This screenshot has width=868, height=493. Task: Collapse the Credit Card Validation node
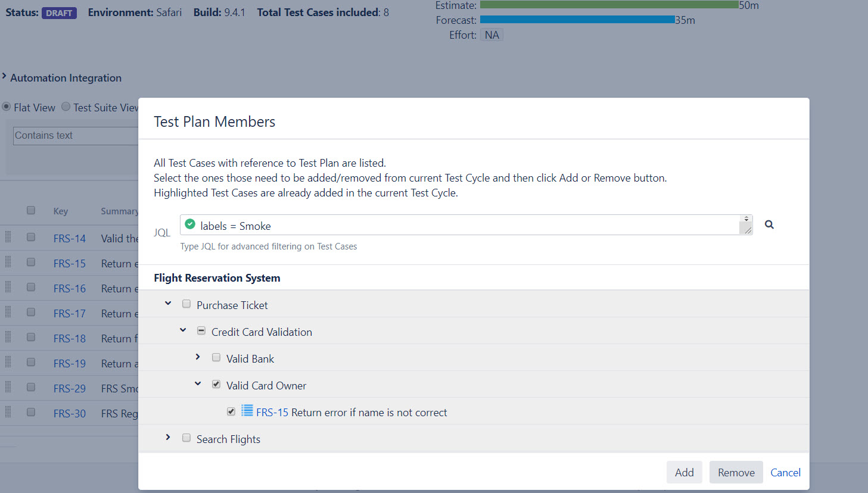(x=183, y=330)
